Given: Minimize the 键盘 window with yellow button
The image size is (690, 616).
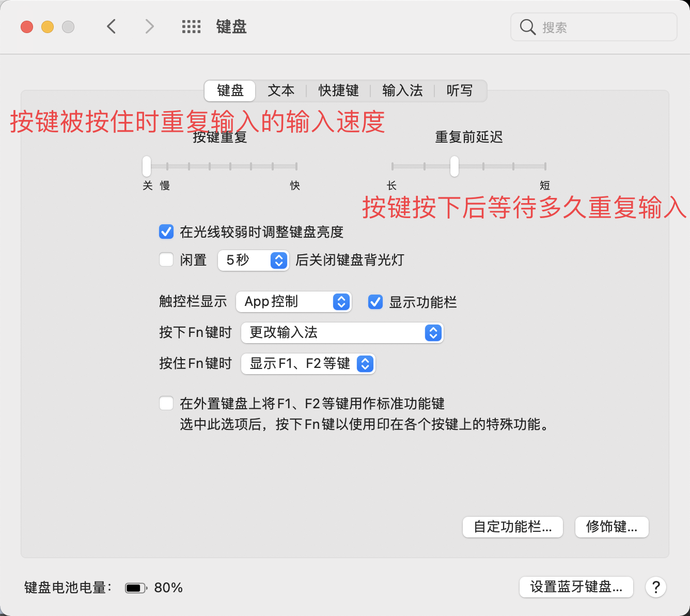Looking at the screenshot, I should (48, 27).
